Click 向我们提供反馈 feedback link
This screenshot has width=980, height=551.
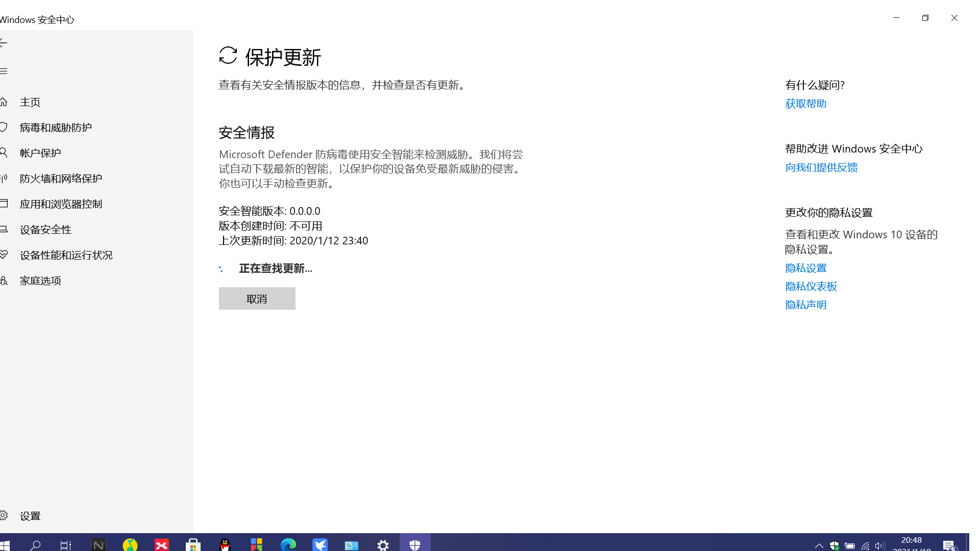coord(821,167)
